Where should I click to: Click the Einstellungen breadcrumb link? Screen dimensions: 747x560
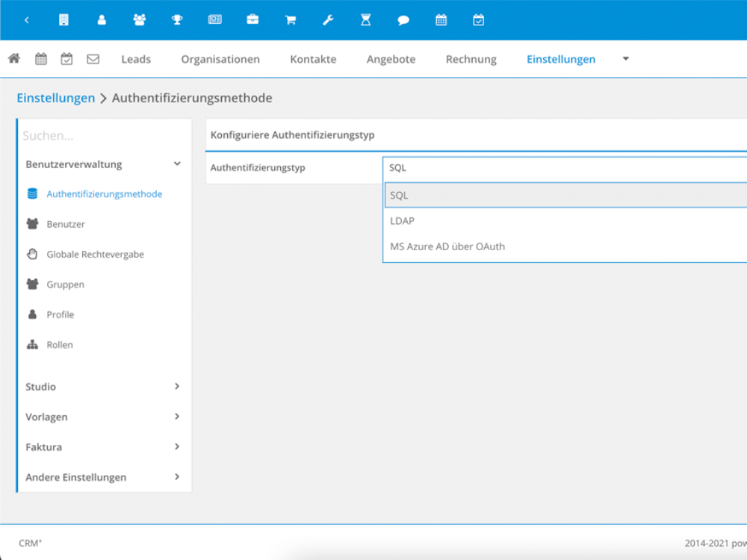pos(56,98)
